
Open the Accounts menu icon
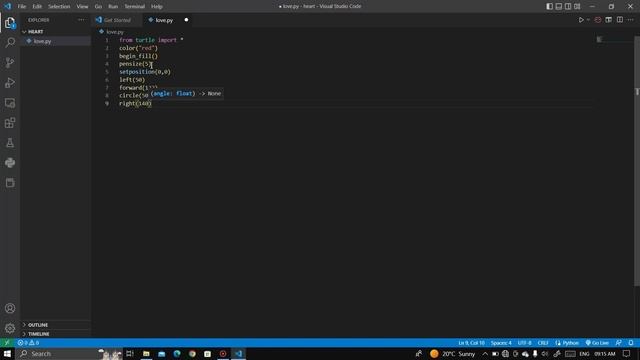coord(10,308)
